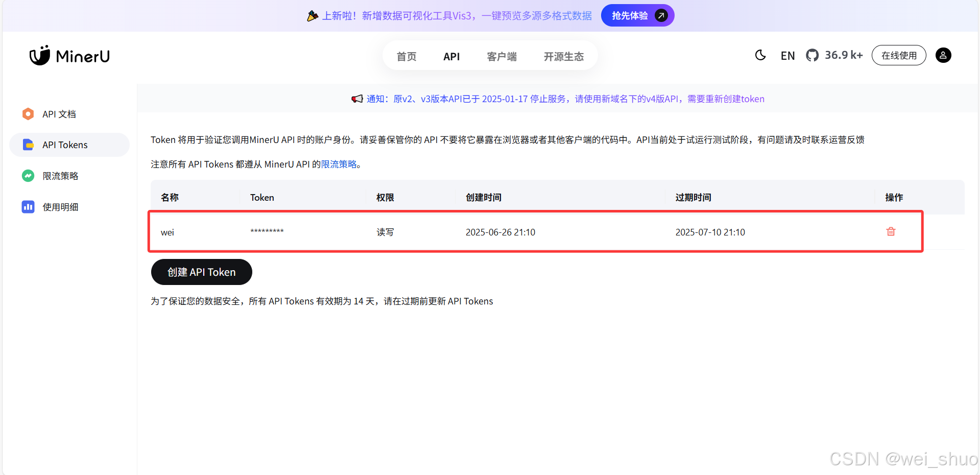The width and height of the screenshot is (980, 475).
Task: Click the 抢先体验 banner button
Action: (x=637, y=15)
